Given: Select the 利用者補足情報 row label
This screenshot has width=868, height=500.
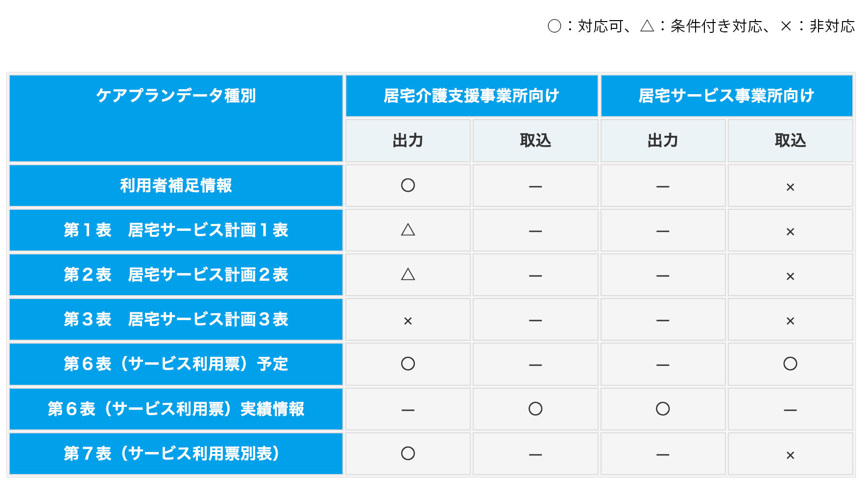Looking at the screenshot, I should [x=176, y=185].
